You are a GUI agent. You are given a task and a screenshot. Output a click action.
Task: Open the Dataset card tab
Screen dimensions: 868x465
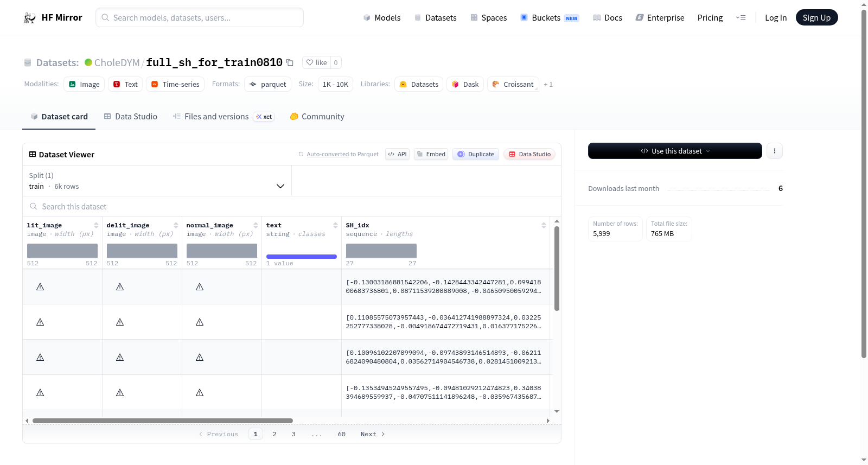click(59, 117)
